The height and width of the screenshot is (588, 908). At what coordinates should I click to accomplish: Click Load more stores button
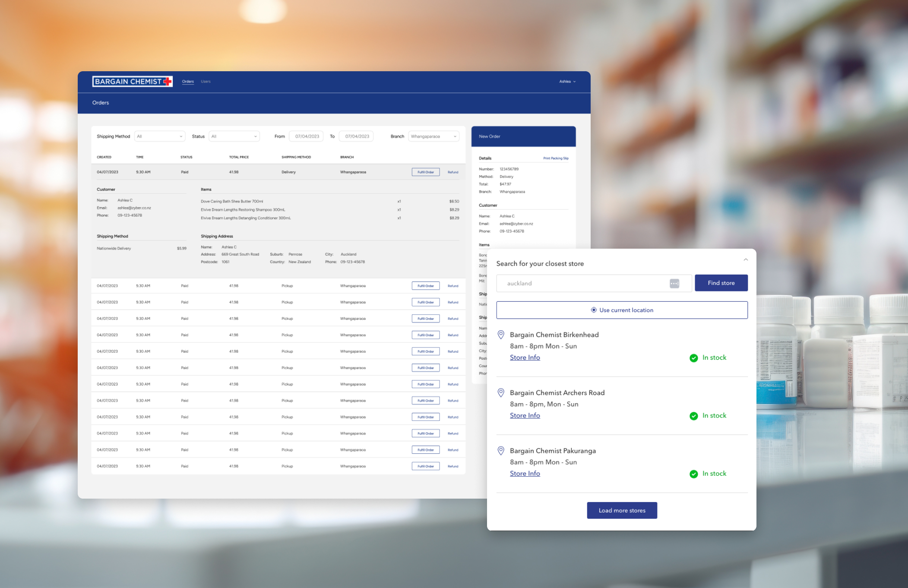point(622,510)
